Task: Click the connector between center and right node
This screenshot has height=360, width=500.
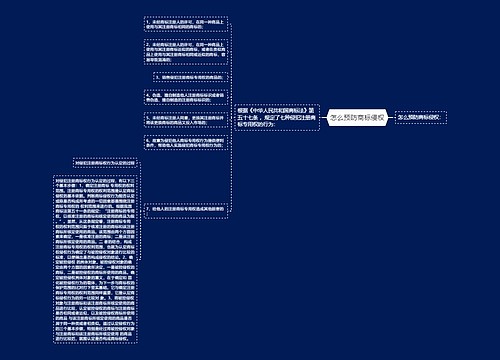Action: click(x=392, y=117)
